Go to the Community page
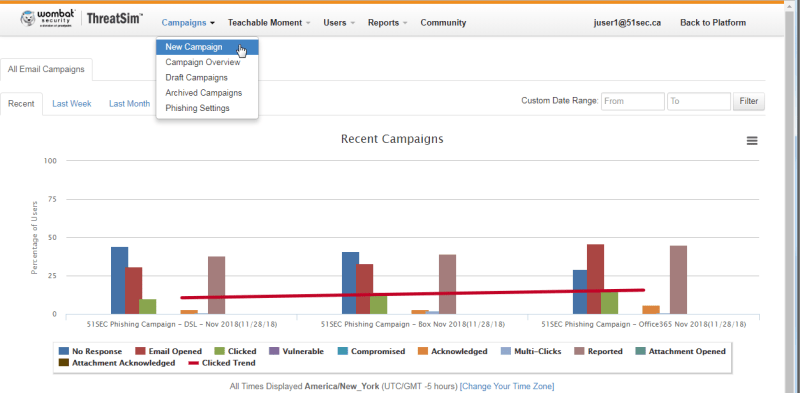 pos(443,22)
